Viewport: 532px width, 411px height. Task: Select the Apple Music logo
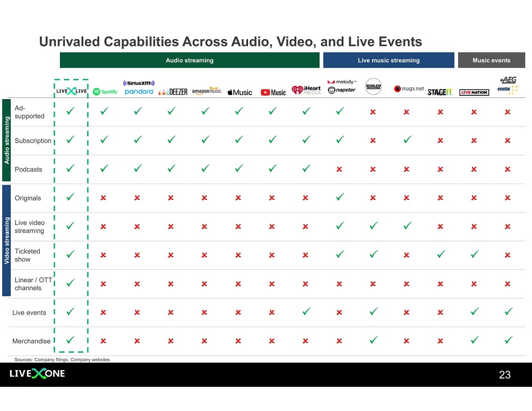(x=240, y=92)
